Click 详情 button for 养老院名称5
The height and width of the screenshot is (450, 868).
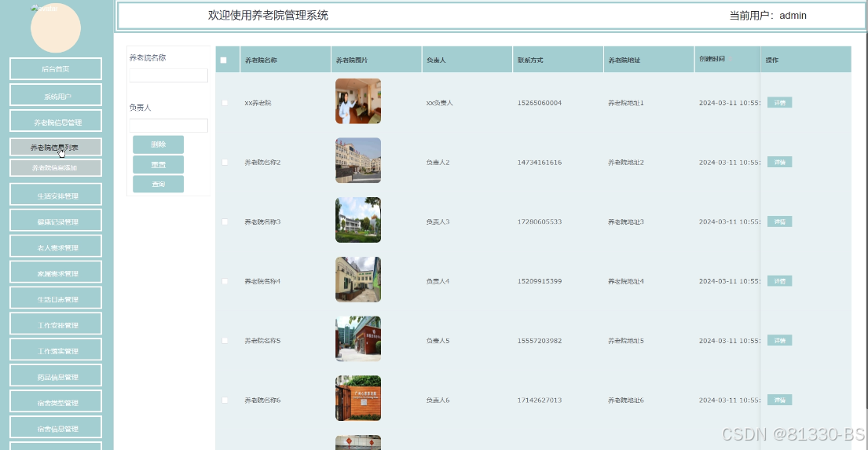click(x=779, y=340)
